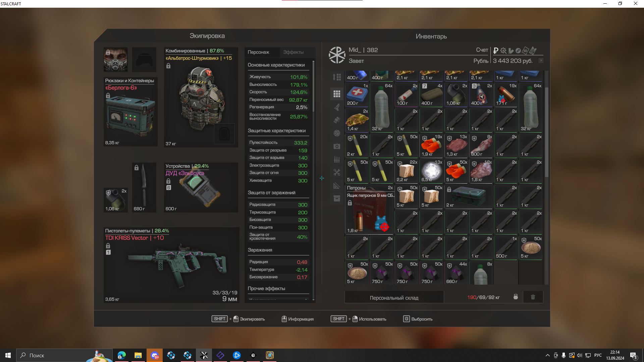Click the Завет faction emblem
The width and height of the screenshot is (644, 362).
pyautogui.click(x=337, y=55)
